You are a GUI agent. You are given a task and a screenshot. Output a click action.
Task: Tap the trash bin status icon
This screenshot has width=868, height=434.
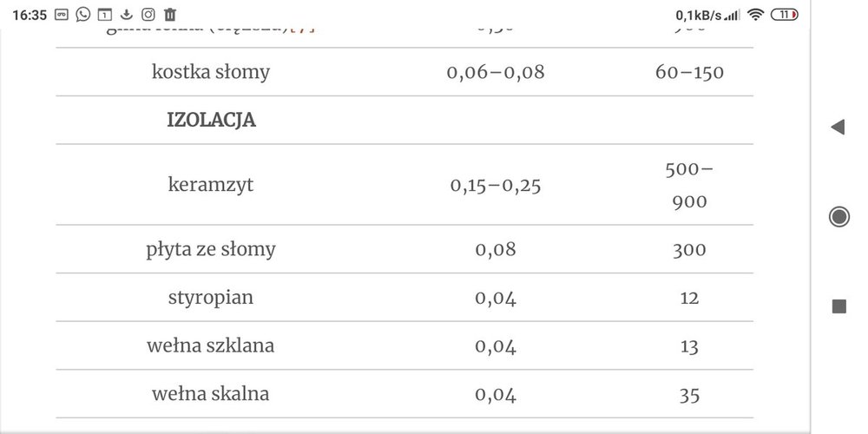click(x=170, y=14)
